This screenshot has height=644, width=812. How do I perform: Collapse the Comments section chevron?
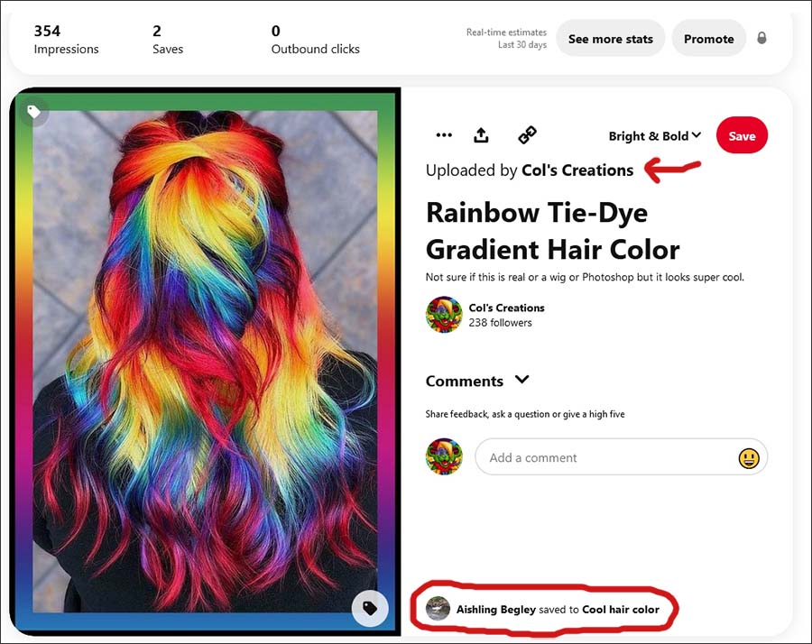point(522,380)
